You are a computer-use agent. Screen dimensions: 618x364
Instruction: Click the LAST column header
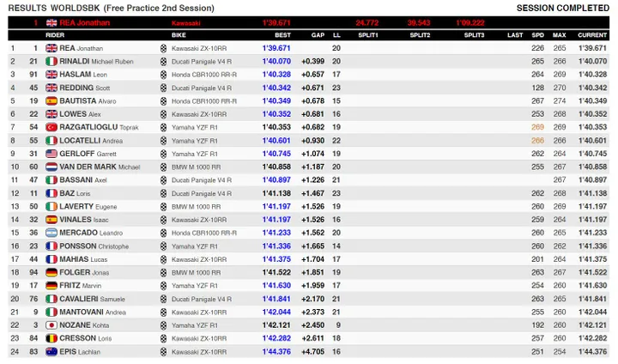tap(515, 35)
